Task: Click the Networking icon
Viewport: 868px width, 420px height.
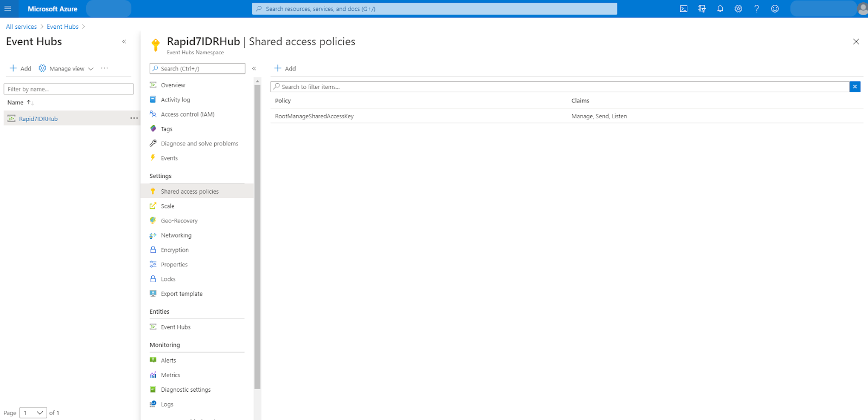Action: pyautogui.click(x=153, y=235)
